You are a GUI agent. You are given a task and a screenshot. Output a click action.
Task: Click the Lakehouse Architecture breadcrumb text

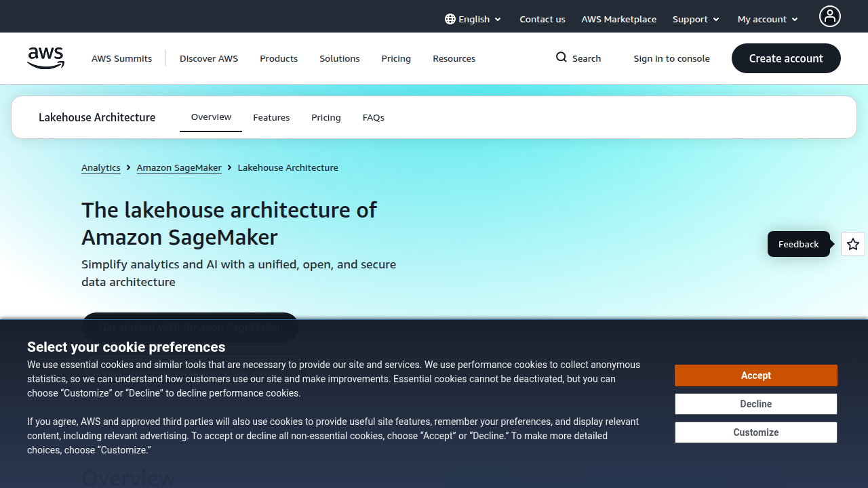pyautogui.click(x=288, y=167)
